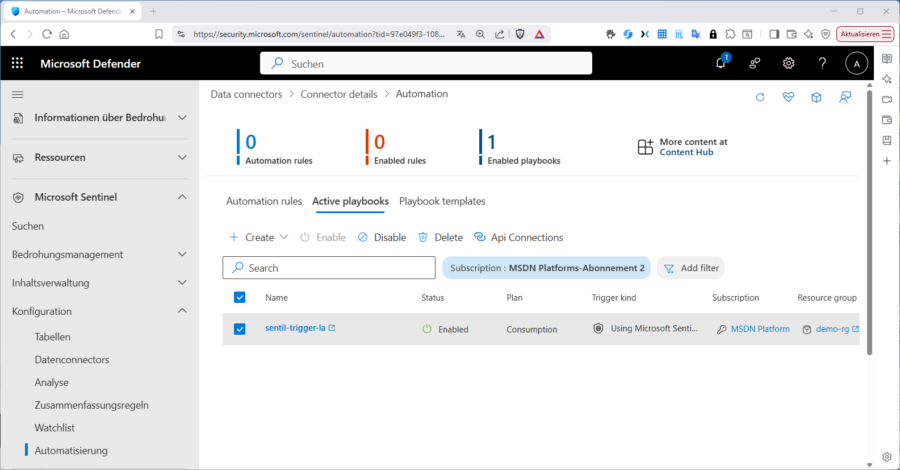Focus the Defender Suchen search box
The height and width of the screenshot is (470, 900).
coord(426,64)
